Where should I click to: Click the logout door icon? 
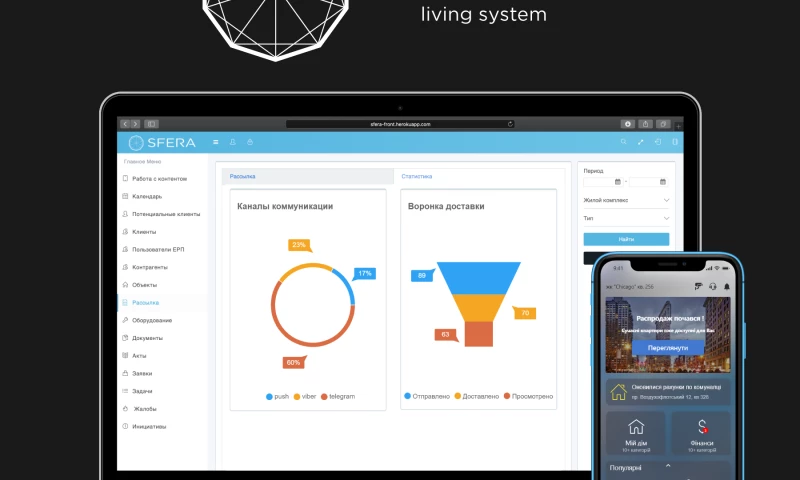(x=658, y=142)
